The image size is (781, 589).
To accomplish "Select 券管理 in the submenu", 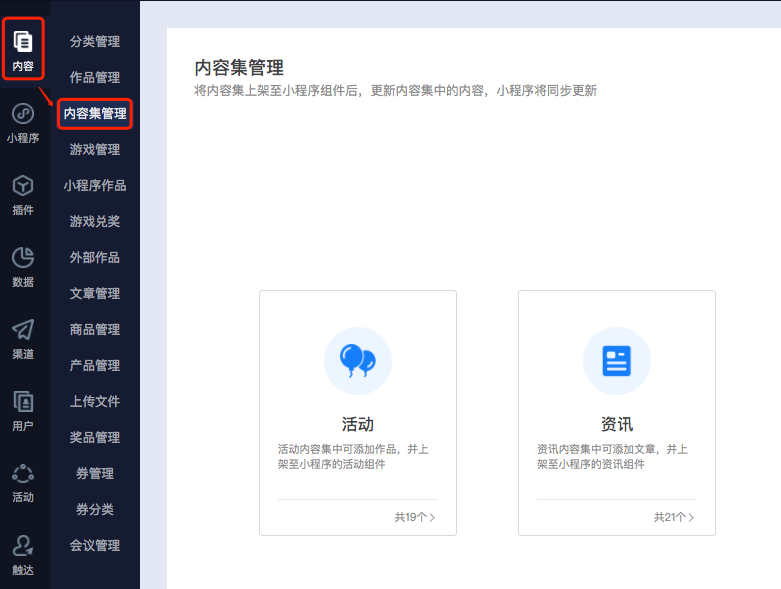I will tap(95, 473).
